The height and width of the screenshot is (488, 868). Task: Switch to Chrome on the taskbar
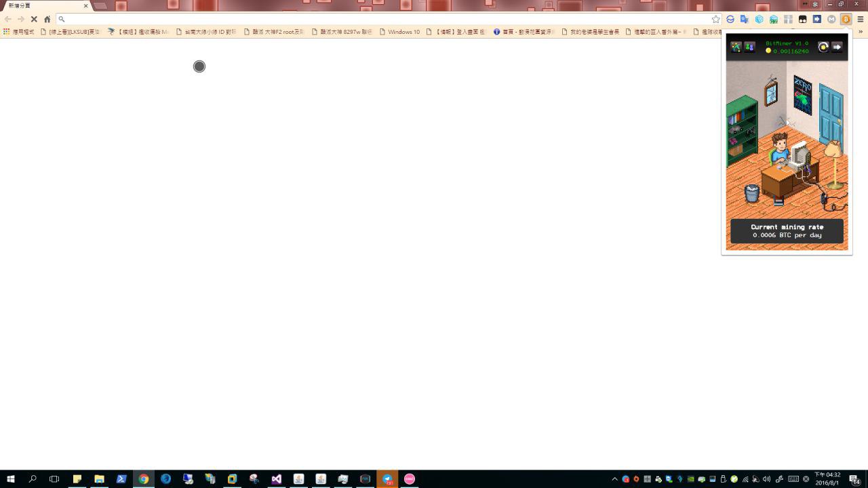point(143,479)
